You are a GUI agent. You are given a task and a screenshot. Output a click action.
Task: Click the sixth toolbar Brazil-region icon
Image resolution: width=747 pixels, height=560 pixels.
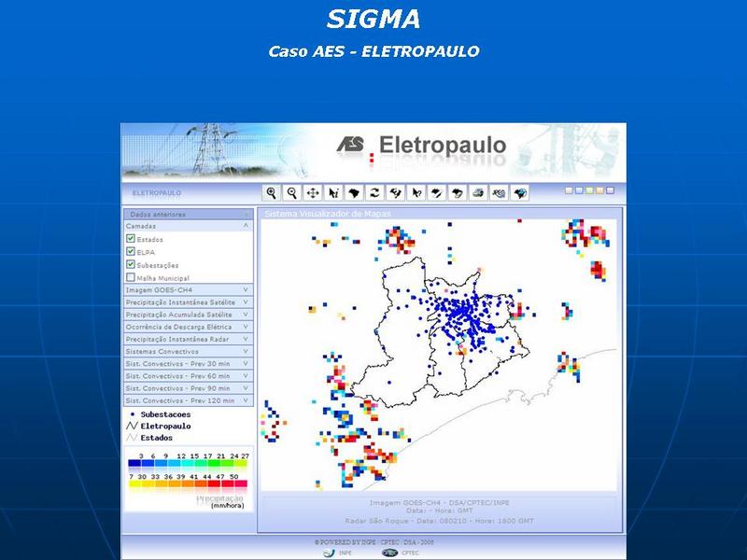point(395,193)
